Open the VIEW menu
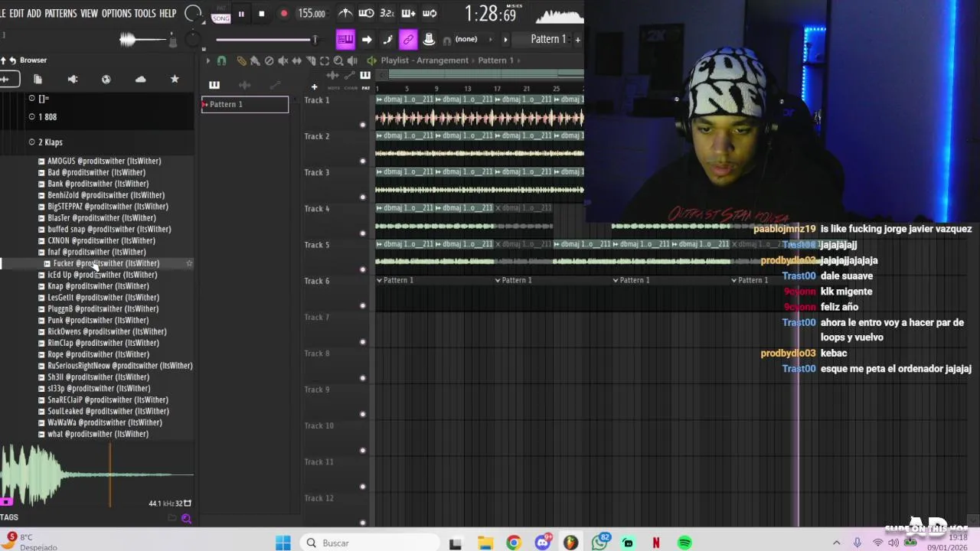This screenshot has height=551, width=980. pos(90,13)
